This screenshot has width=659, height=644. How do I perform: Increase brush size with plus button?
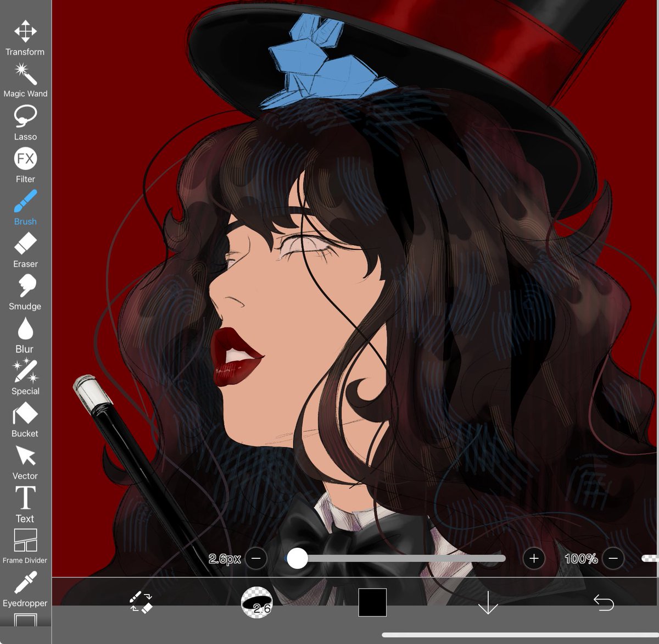[x=534, y=559]
